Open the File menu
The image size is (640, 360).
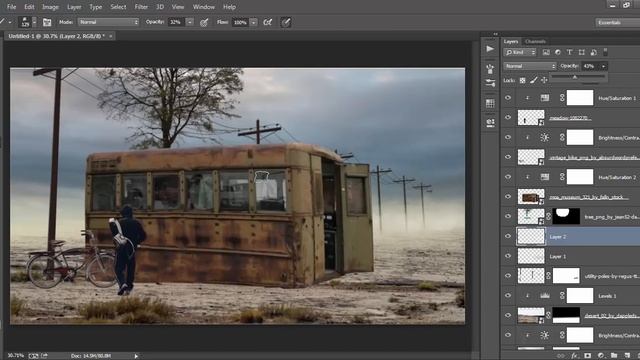pos(11,7)
